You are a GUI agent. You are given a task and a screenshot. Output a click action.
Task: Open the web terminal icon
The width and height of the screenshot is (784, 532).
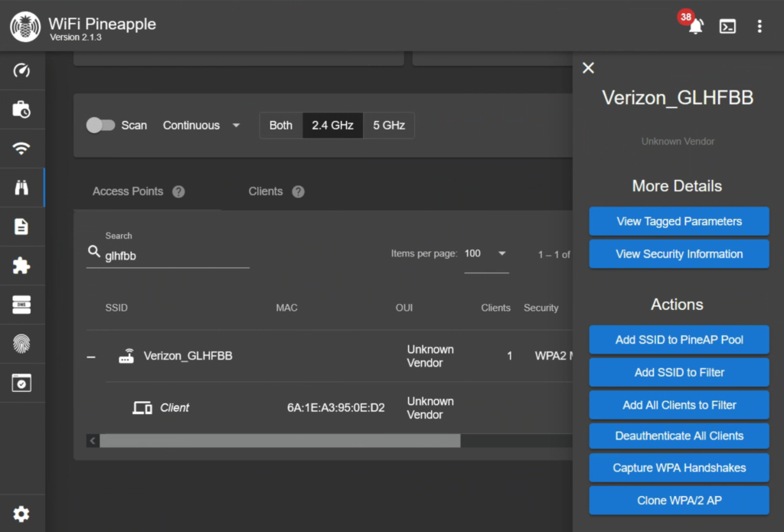click(x=727, y=26)
